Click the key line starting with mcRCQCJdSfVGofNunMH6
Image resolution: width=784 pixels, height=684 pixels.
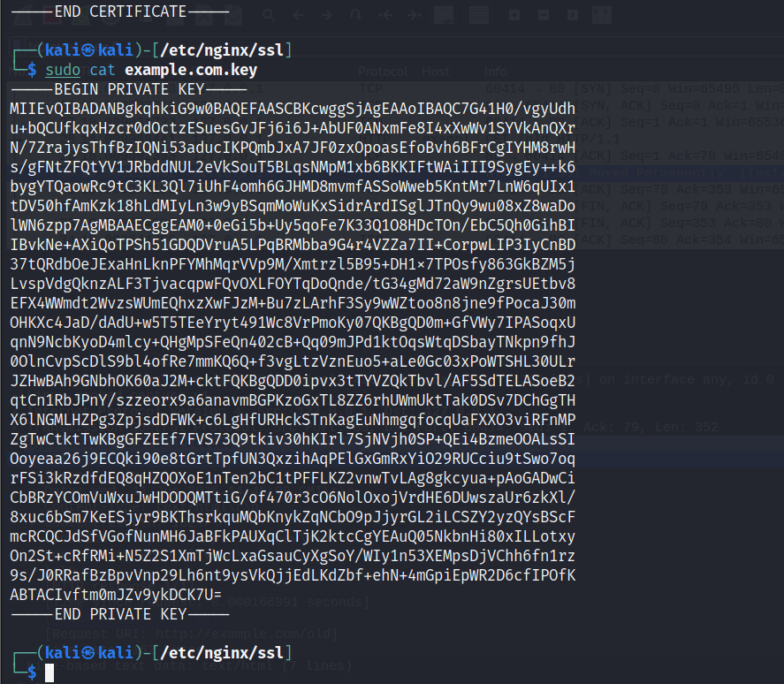(x=293, y=536)
